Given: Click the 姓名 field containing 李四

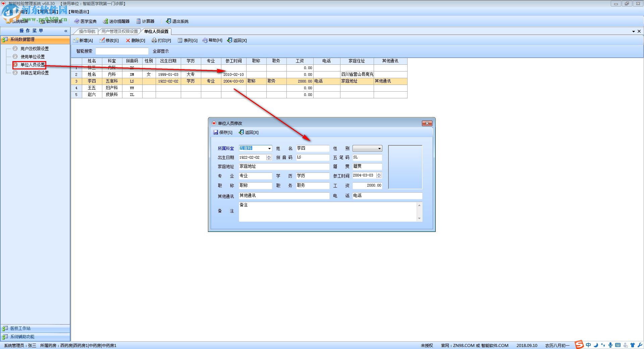Looking at the screenshot, I should pos(313,148).
